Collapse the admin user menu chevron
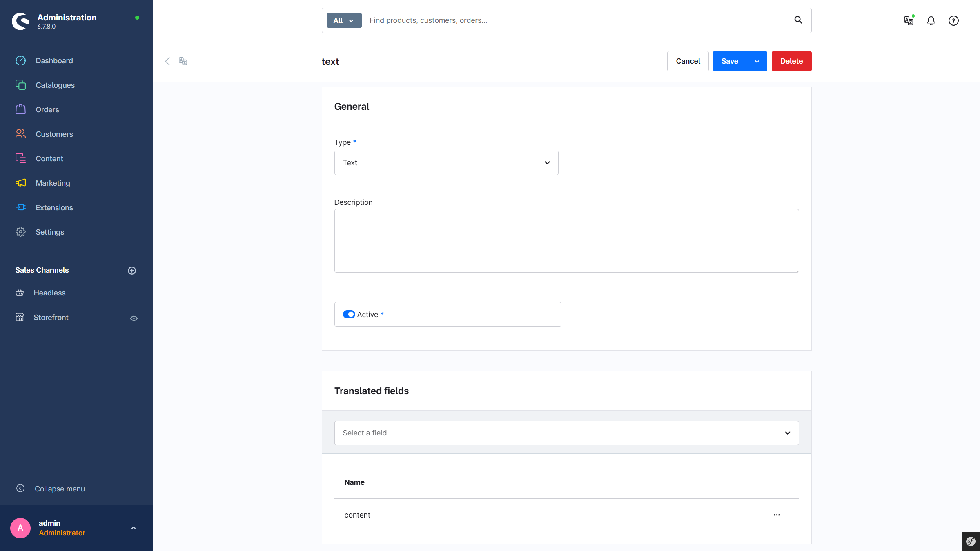 click(133, 528)
